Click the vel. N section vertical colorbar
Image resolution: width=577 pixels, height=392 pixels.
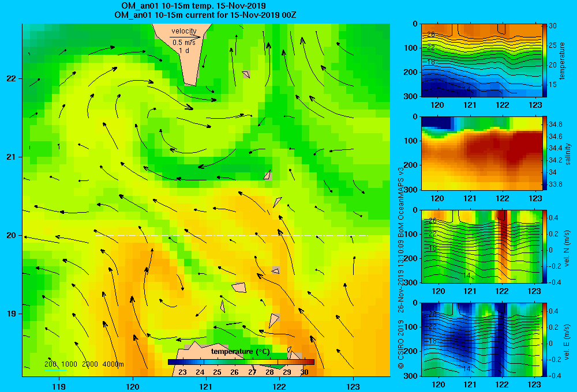pyautogui.click(x=545, y=246)
